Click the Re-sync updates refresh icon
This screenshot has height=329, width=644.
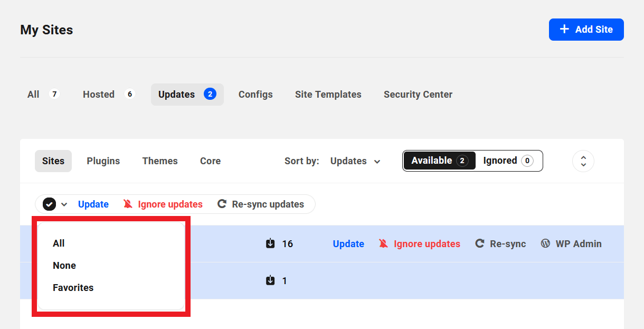coord(222,204)
